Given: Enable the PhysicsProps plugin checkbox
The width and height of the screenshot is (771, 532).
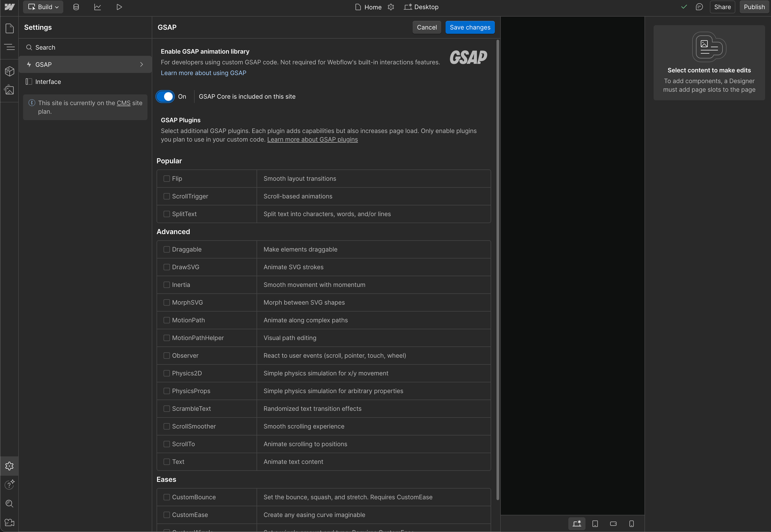Looking at the screenshot, I should (x=166, y=391).
